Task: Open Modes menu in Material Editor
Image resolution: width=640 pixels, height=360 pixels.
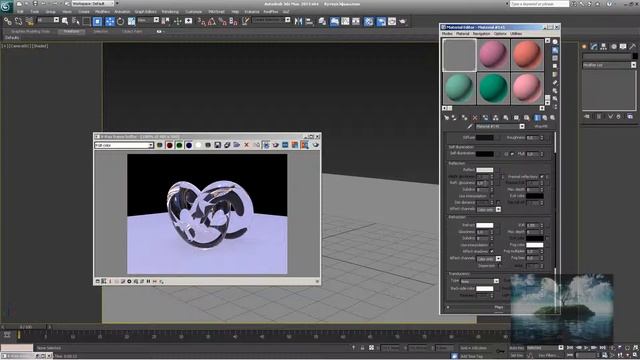Action: (x=447, y=33)
